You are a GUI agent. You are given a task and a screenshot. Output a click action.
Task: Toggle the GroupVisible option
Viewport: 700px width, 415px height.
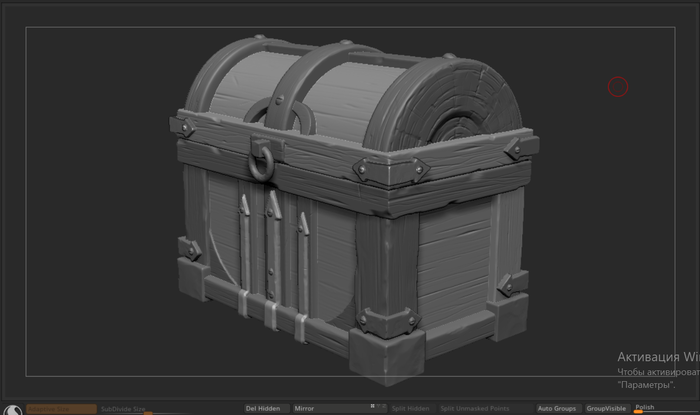606,408
